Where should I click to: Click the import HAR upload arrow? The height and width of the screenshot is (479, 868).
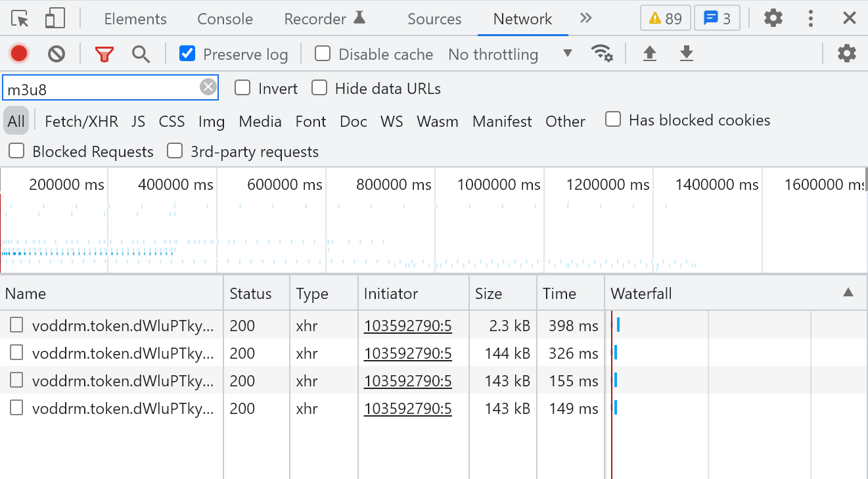click(649, 54)
